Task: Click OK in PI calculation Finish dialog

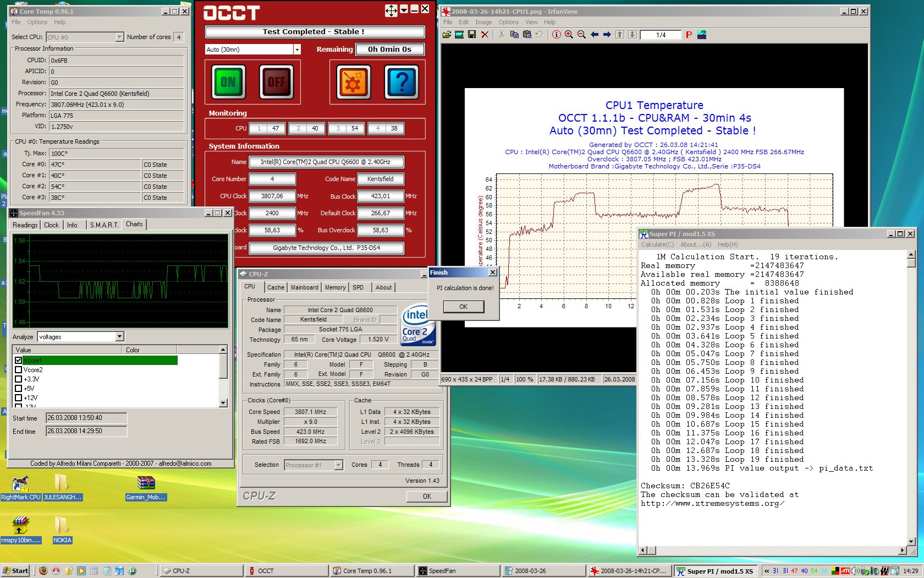Action: pyautogui.click(x=464, y=307)
